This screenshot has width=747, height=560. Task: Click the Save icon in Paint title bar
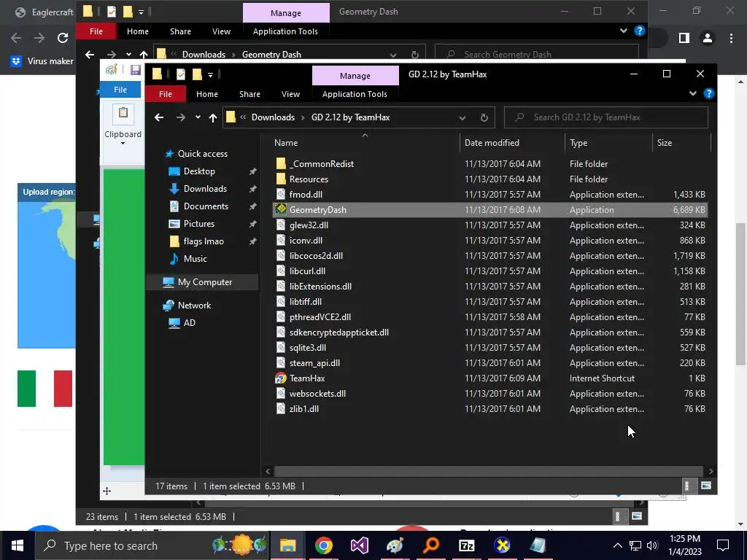(135, 71)
